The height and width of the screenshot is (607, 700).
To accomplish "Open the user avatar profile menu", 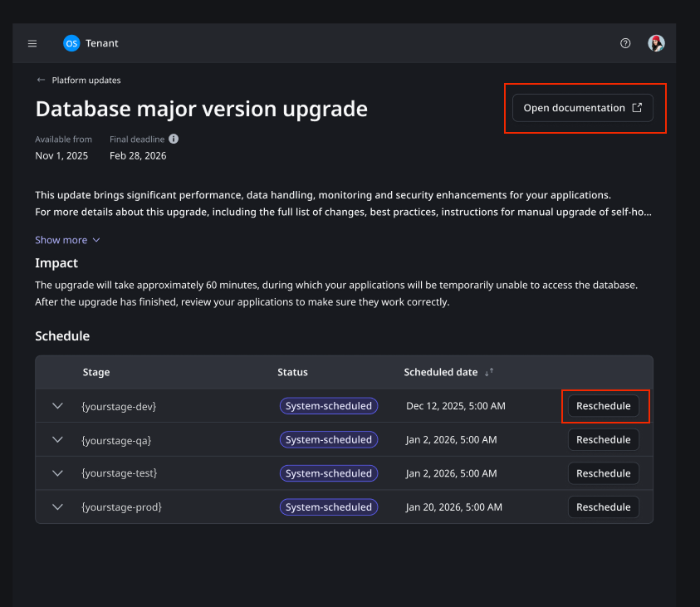I will (656, 43).
